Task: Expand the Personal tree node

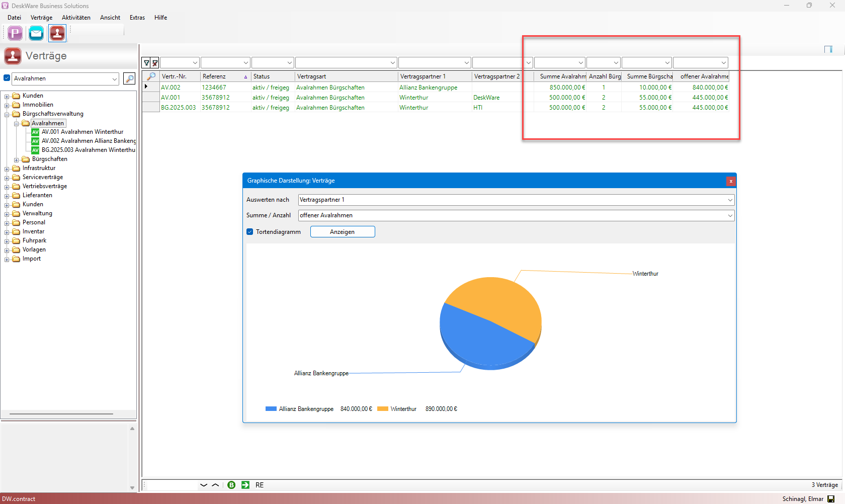Action: (x=7, y=223)
